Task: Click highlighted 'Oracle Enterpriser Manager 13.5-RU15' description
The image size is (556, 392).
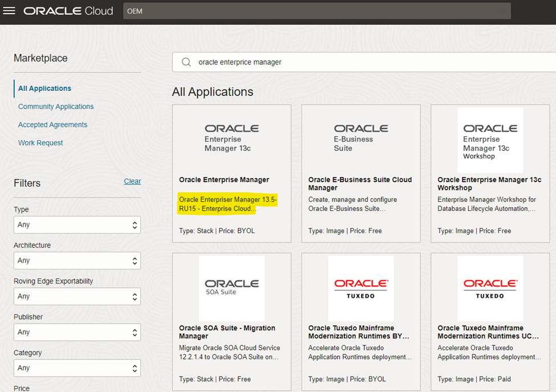Action: (228, 204)
